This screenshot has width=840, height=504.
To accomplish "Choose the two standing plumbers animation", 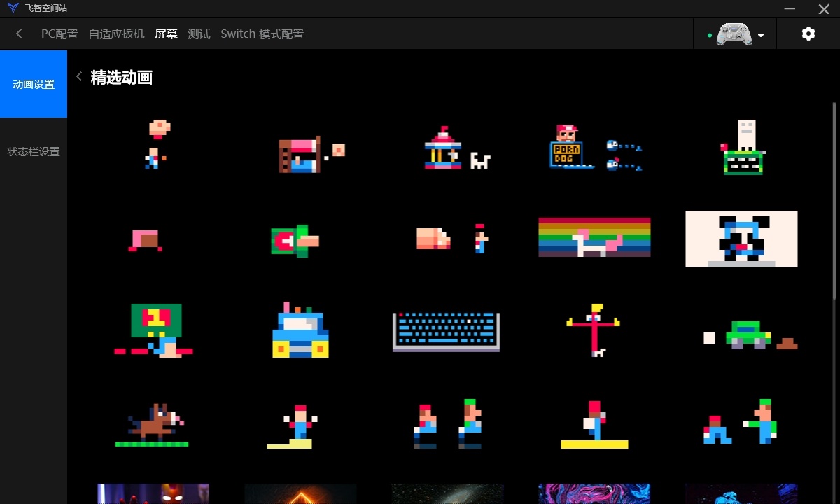I will [x=447, y=425].
